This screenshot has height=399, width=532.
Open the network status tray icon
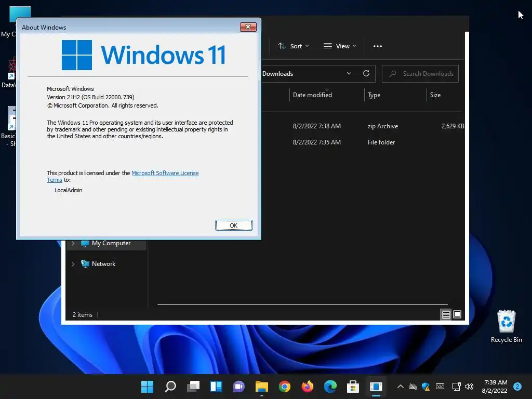pos(456,387)
